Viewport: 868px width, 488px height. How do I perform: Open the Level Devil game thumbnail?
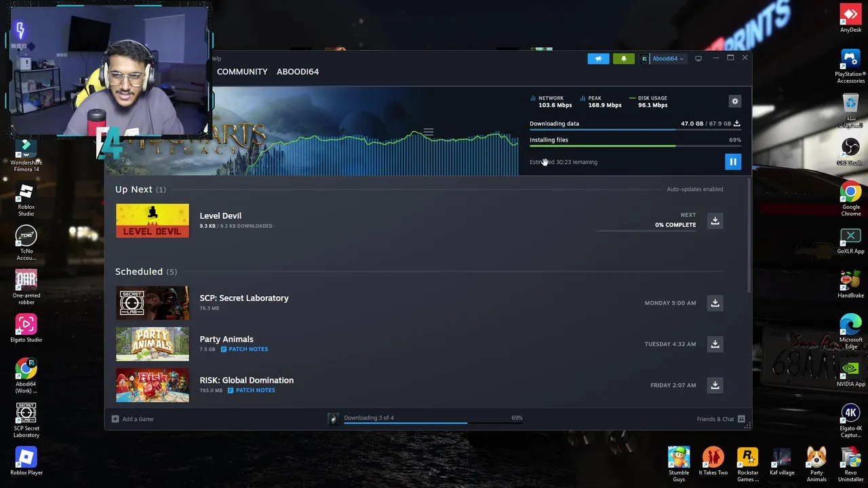153,221
